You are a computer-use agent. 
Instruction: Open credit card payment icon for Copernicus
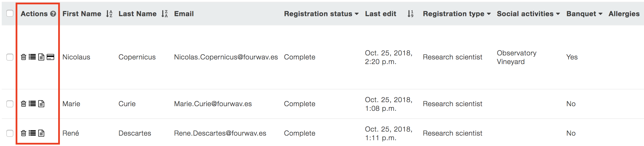50,57
